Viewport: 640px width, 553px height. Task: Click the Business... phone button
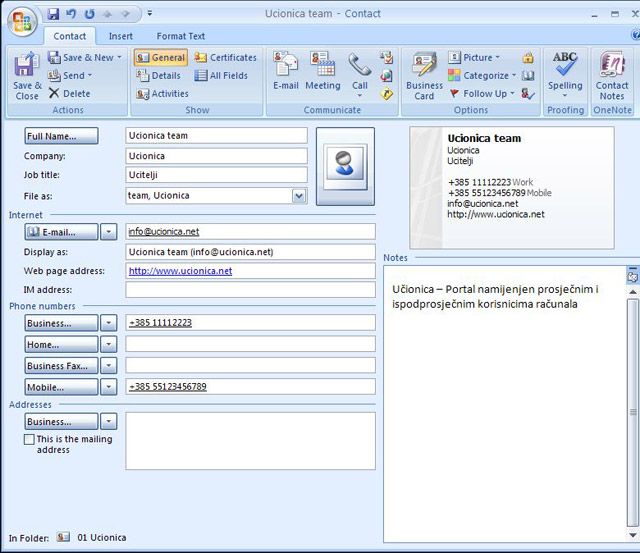point(61,323)
